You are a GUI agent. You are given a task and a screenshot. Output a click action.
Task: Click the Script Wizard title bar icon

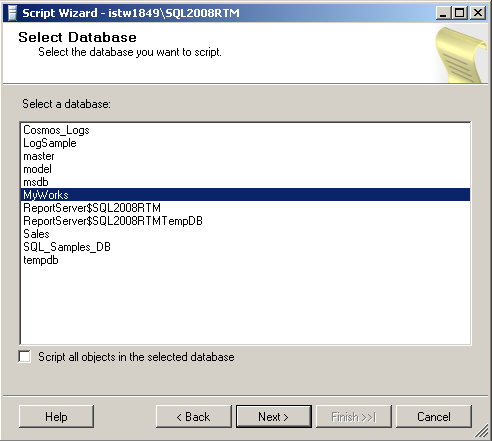(12, 13)
